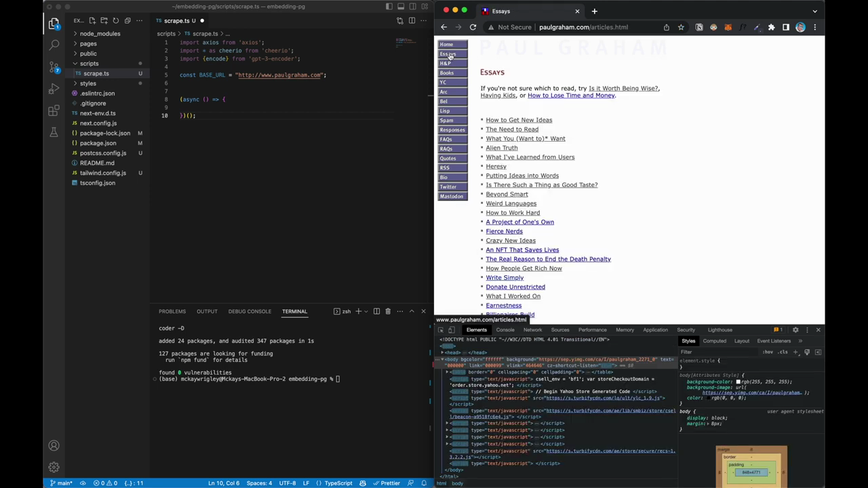
Task: Kill the terminal with the trash icon
Action: coord(388,311)
